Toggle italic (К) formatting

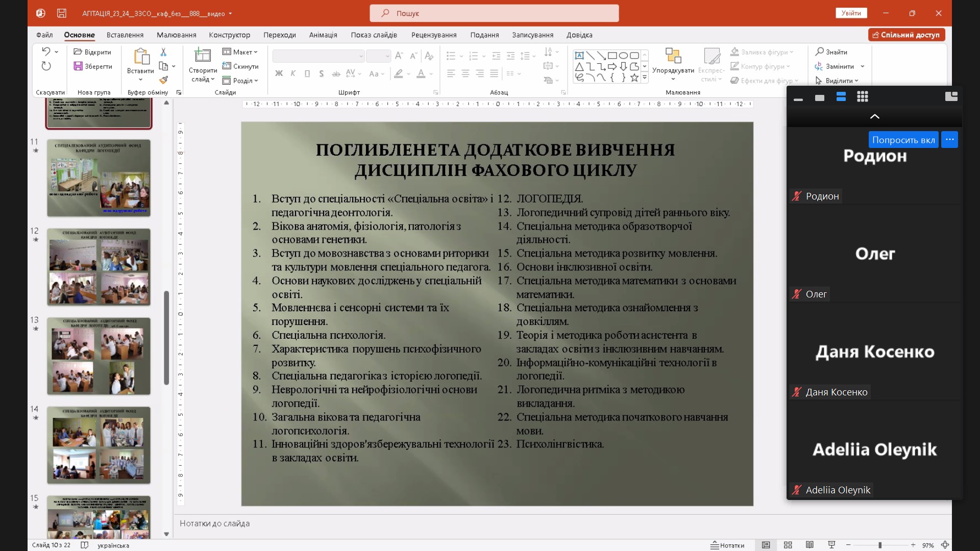(293, 73)
